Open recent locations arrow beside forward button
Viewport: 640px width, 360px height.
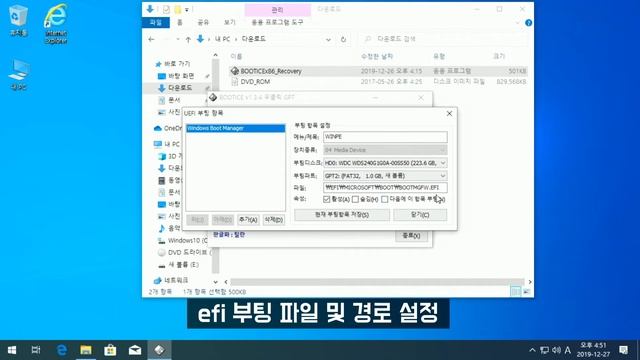pyautogui.click(x=178, y=39)
